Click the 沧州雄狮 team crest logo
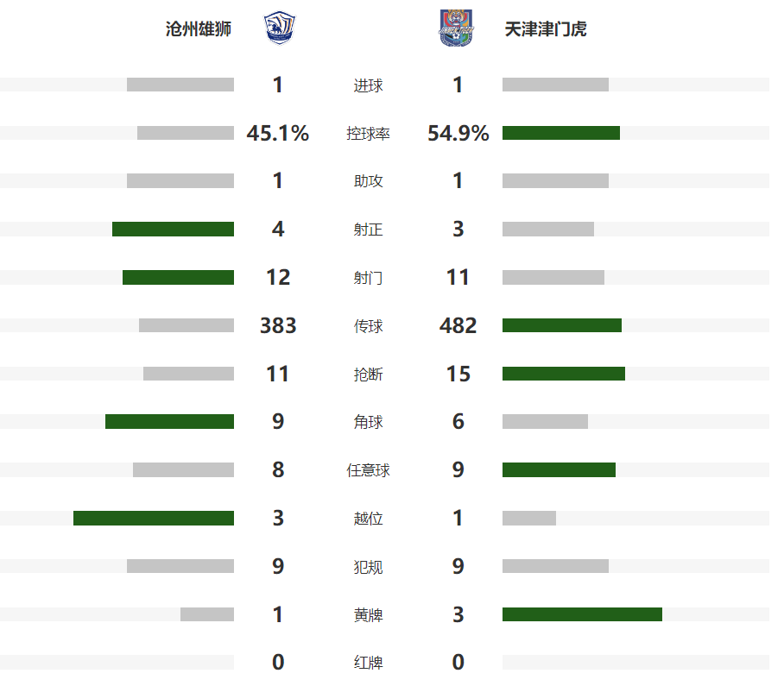The height and width of the screenshot is (686, 784). (277, 28)
